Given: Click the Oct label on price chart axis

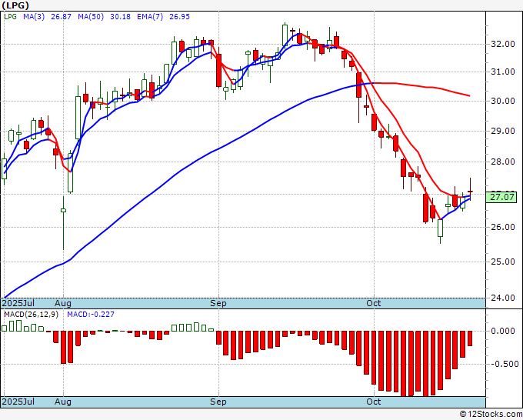Looking at the screenshot, I should (373, 303).
